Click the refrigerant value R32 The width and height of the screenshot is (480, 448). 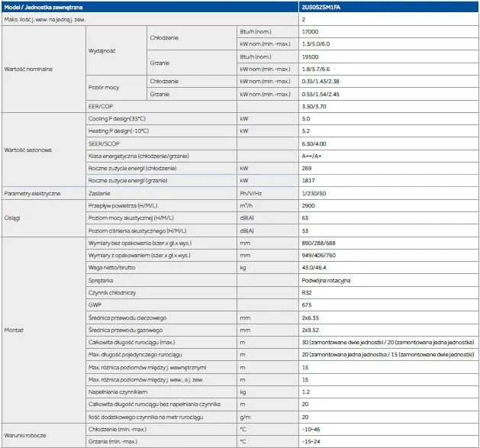[307, 293]
